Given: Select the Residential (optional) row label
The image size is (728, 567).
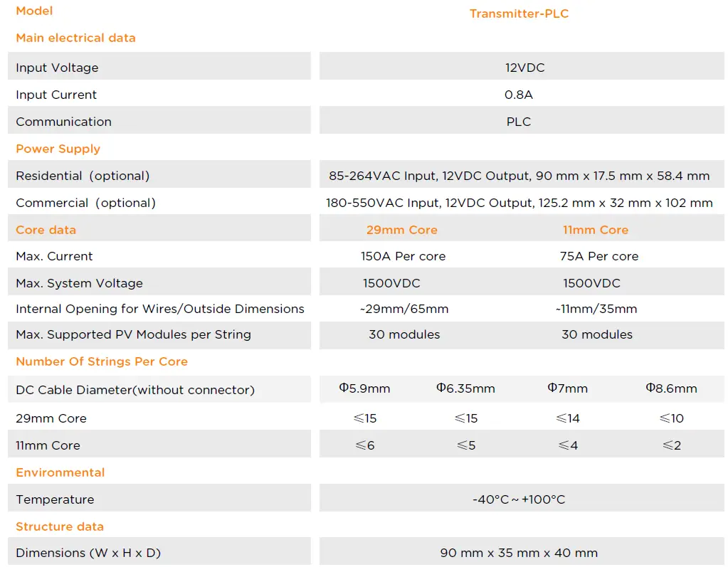Looking at the screenshot, I should point(83,176).
